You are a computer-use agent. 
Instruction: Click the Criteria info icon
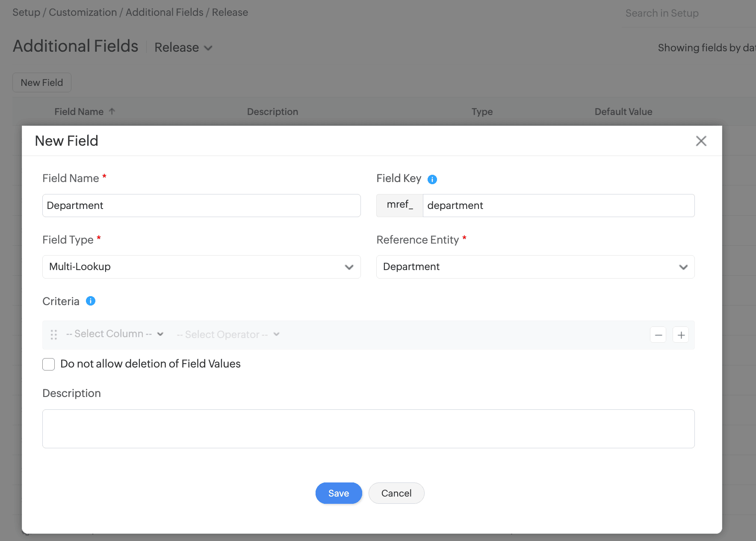tap(91, 301)
